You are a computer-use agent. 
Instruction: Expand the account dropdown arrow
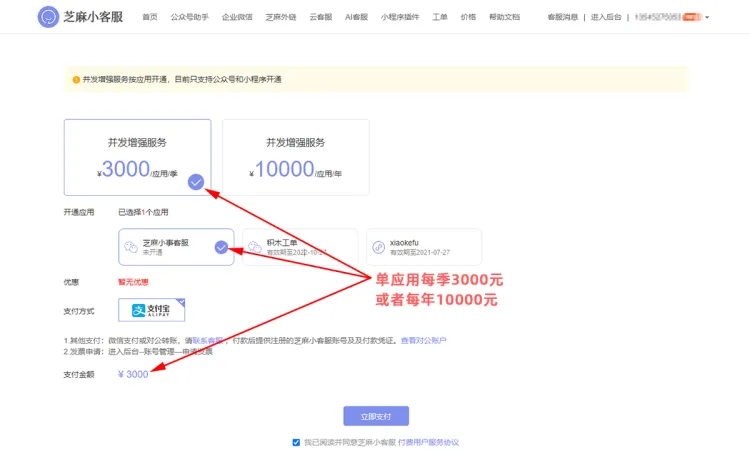(x=707, y=17)
